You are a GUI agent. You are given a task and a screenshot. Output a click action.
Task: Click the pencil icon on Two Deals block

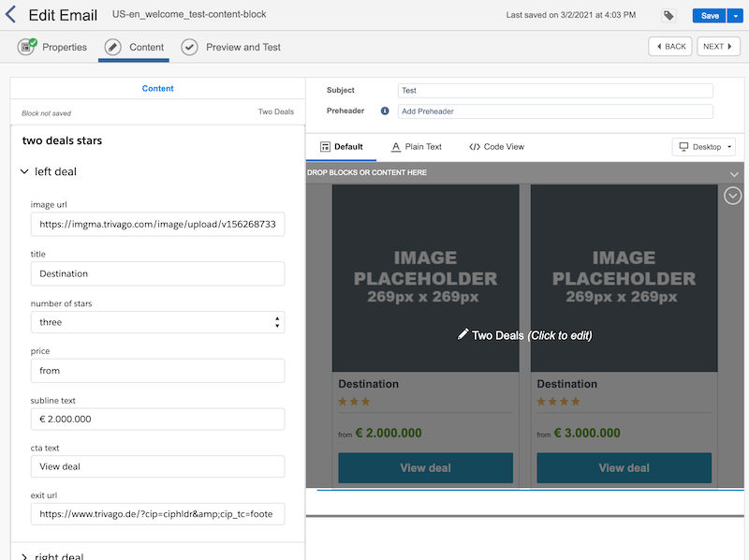point(463,334)
